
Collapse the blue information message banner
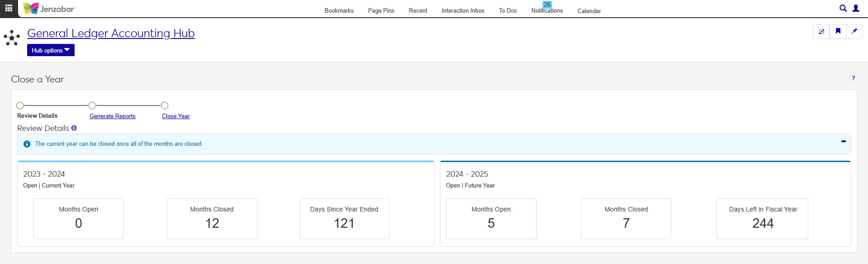coord(843,142)
